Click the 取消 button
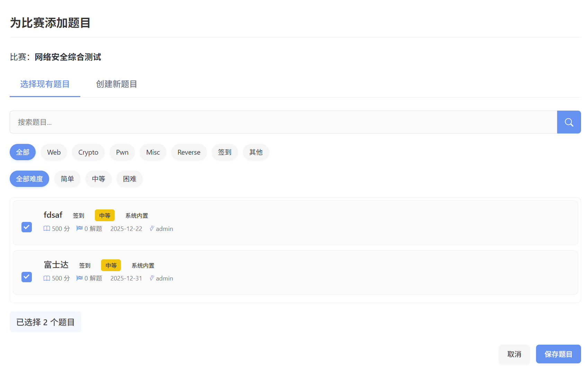This screenshot has height=371, width=588. [x=514, y=354]
